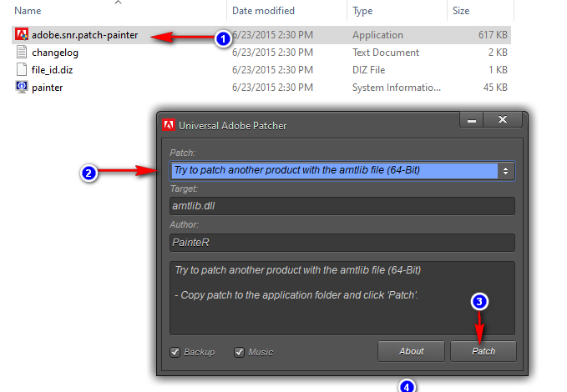
Task: Click the 617 KB size value
Action: pyautogui.click(x=493, y=35)
